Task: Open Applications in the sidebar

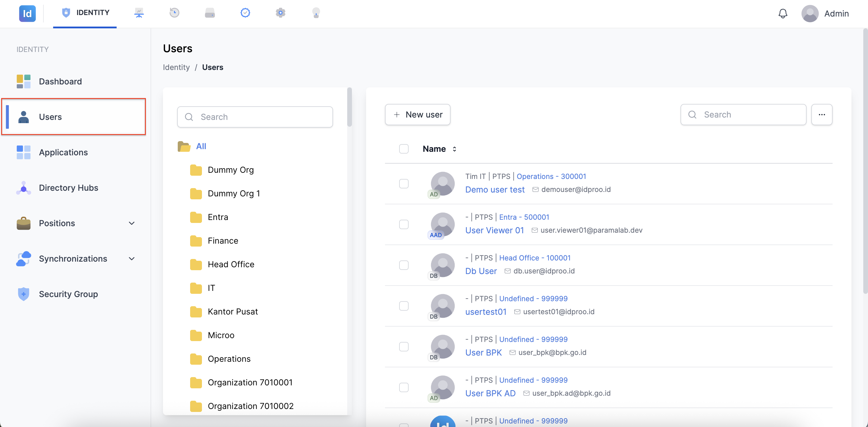Action: click(74, 152)
